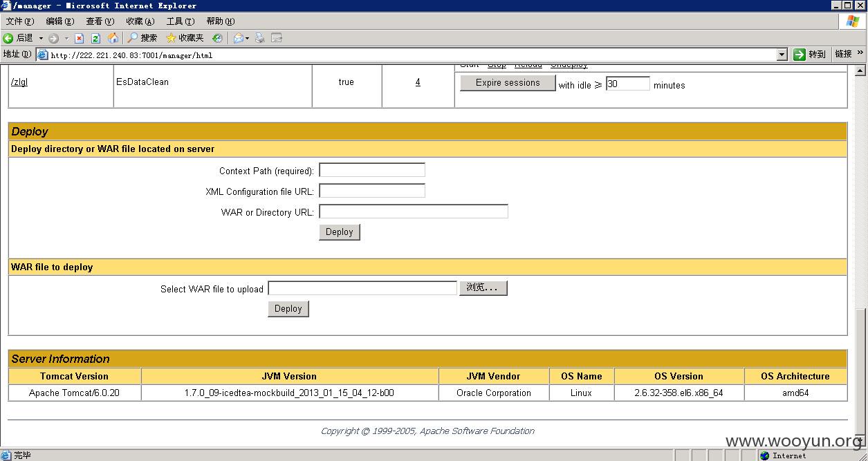868x461 pixels.
Task: Click the Linux OS name cell
Action: click(x=581, y=393)
